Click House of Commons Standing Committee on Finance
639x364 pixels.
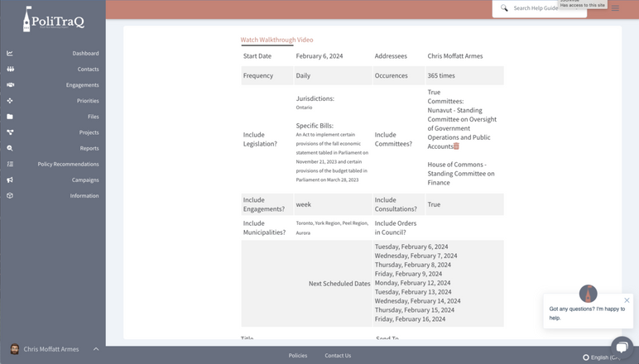pyautogui.click(x=461, y=174)
